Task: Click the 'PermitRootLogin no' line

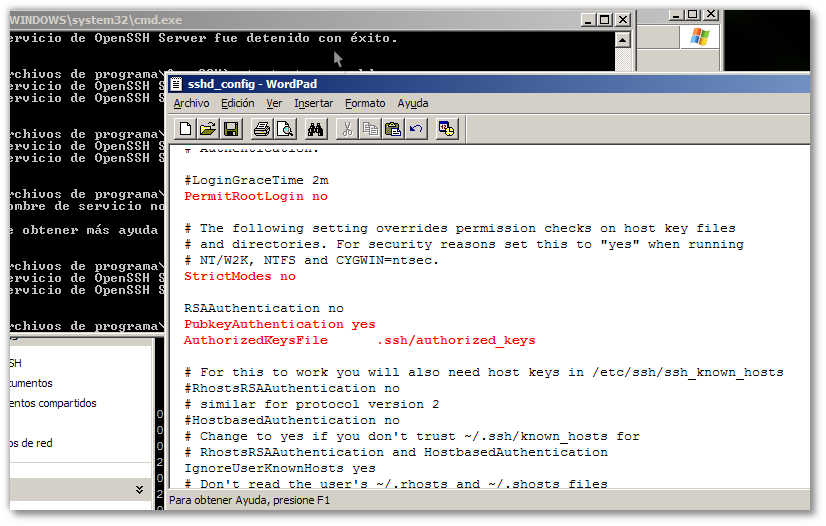Action: tap(255, 196)
